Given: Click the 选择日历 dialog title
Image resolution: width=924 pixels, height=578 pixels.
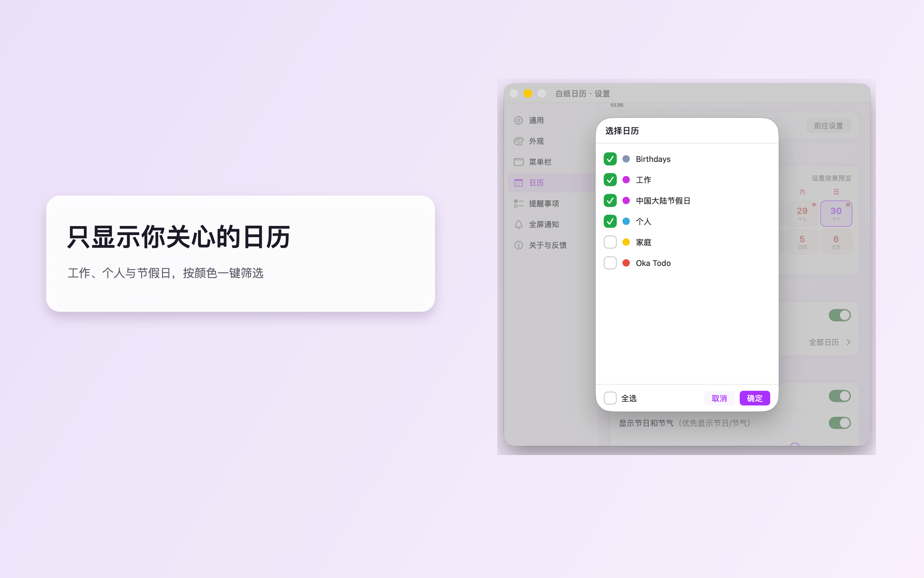Looking at the screenshot, I should 622,131.
